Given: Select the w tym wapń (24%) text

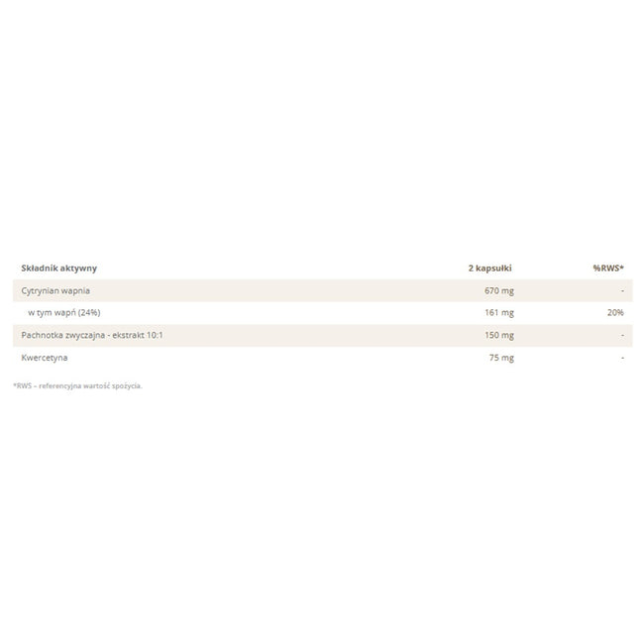Looking at the screenshot, I should (64, 312).
